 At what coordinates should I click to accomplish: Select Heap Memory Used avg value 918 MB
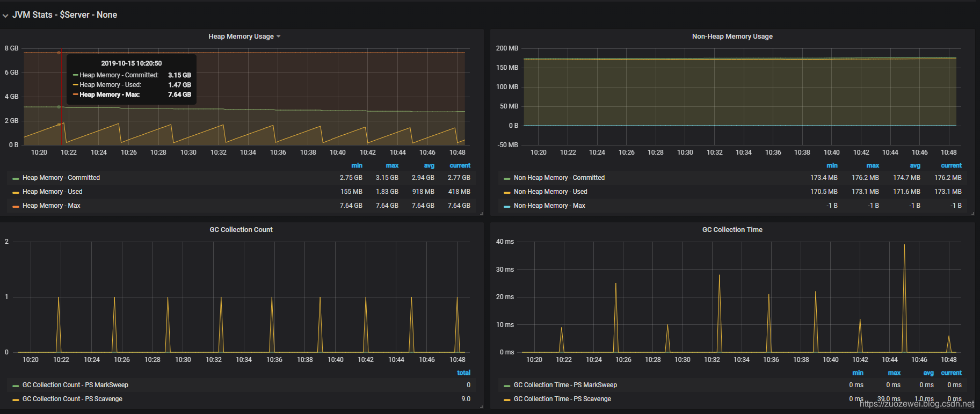pos(423,192)
